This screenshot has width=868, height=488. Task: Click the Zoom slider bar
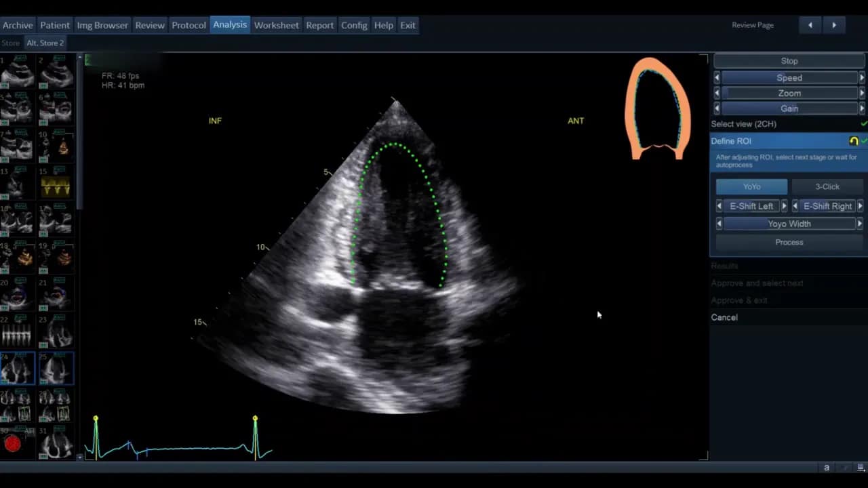789,94
